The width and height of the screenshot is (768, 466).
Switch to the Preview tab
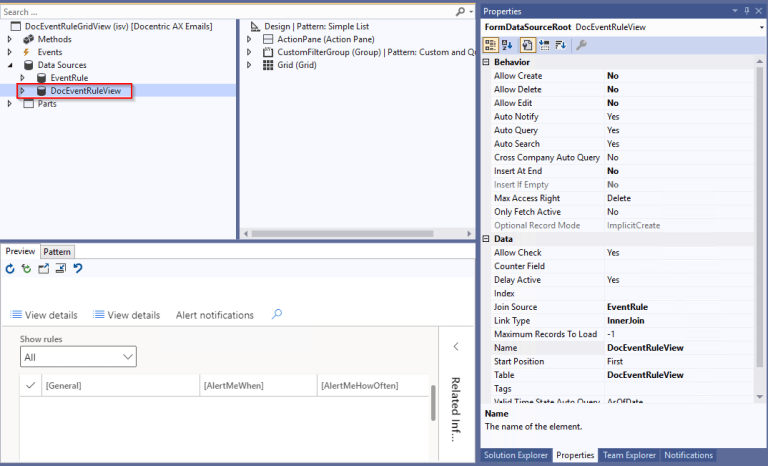[x=20, y=251]
